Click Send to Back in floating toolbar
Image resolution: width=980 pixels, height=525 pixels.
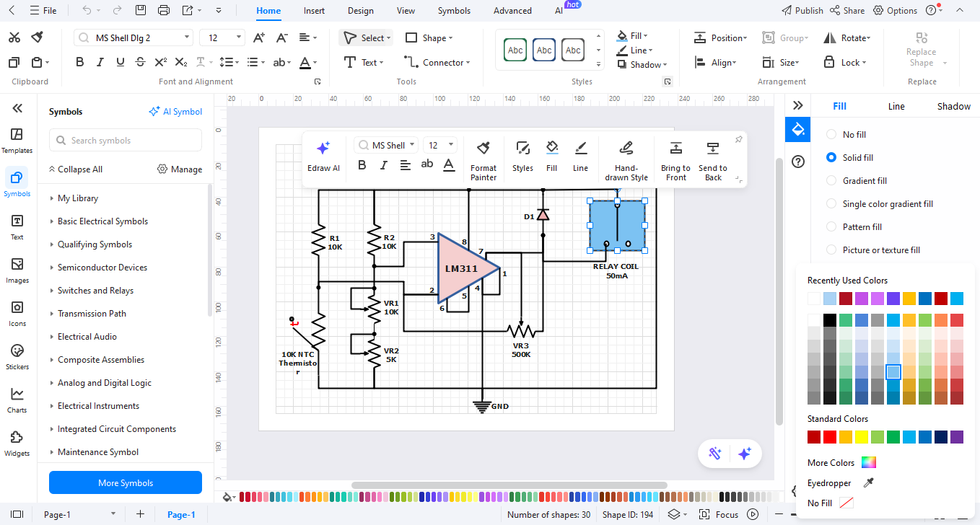click(x=713, y=160)
